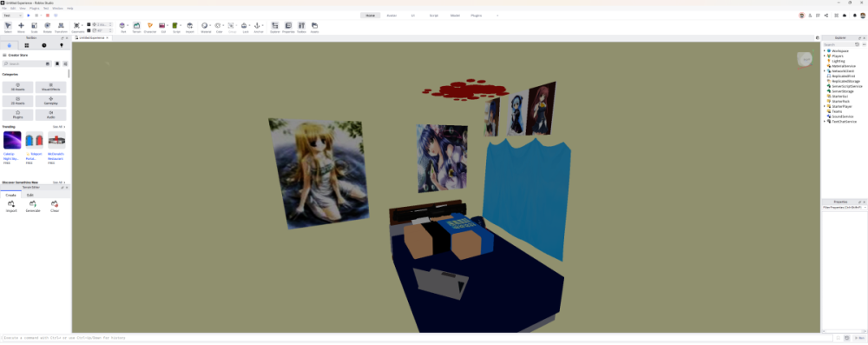Open the dropdown arrow next to Color
Image resolution: width=868 pixels, height=345 pixels.
click(x=224, y=25)
